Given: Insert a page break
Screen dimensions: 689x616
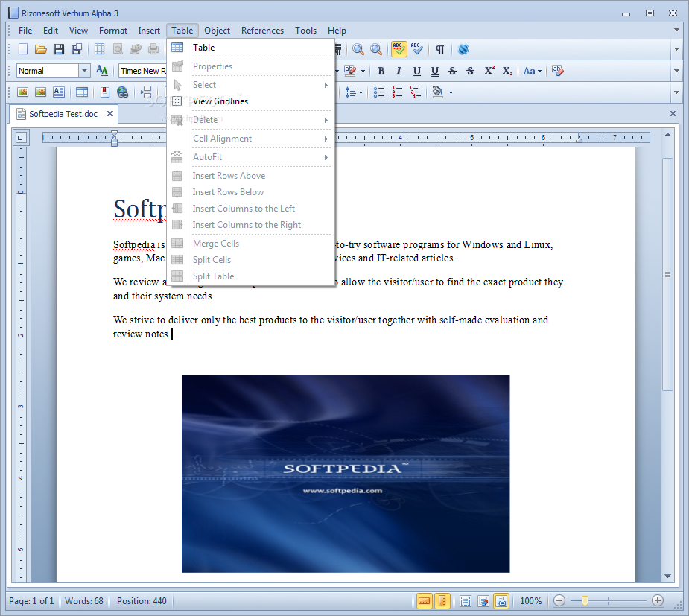Looking at the screenshot, I should coord(146,92).
